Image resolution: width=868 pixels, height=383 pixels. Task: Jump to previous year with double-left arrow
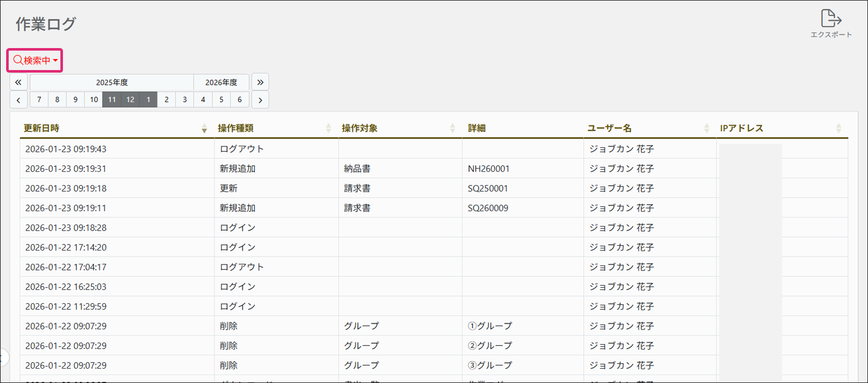(x=18, y=82)
